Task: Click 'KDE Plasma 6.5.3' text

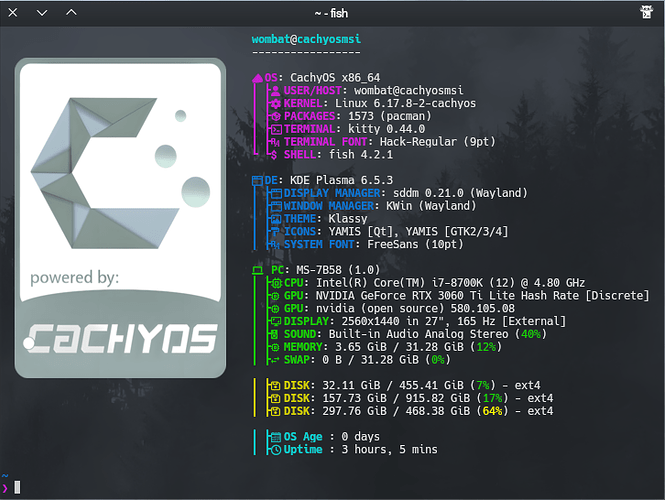Action: (341, 180)
